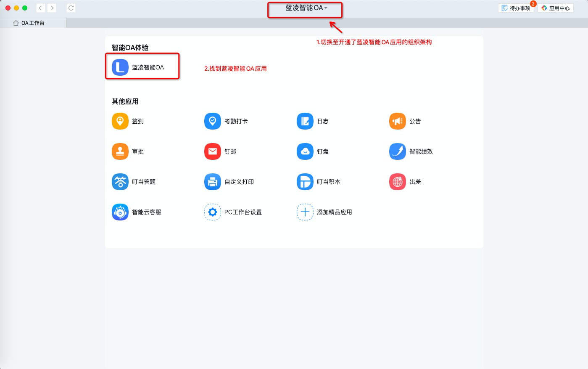This screenshot has height=369, width=588.
Task: Click the 叮当答题 label
Action: tap(144, 182)
